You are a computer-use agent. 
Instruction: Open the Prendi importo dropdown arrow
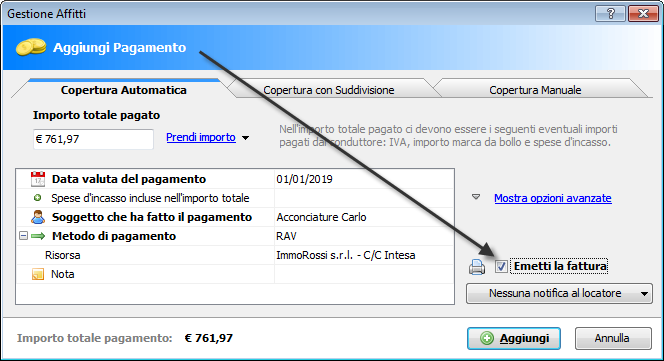point(245,138)
